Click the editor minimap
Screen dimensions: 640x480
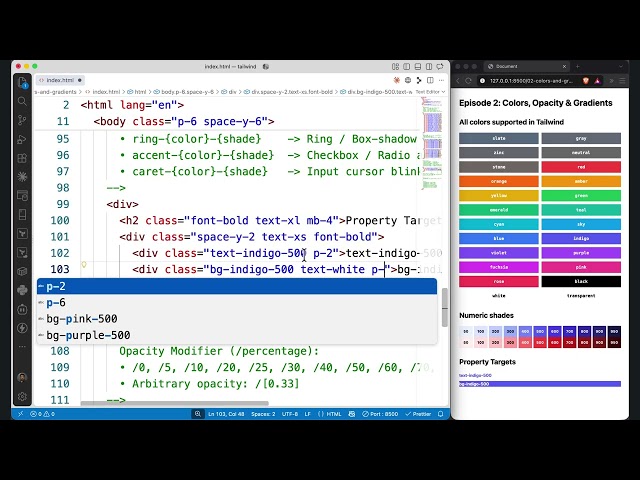point(432,143)
